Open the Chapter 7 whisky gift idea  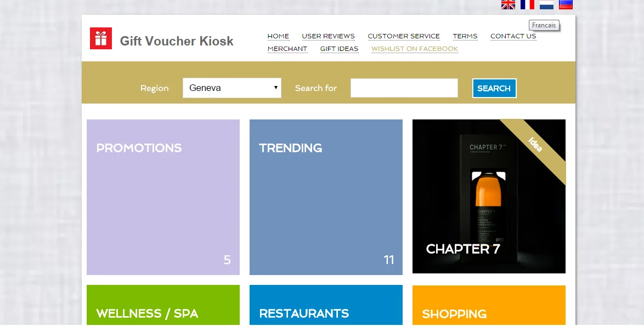coord(489,196)
